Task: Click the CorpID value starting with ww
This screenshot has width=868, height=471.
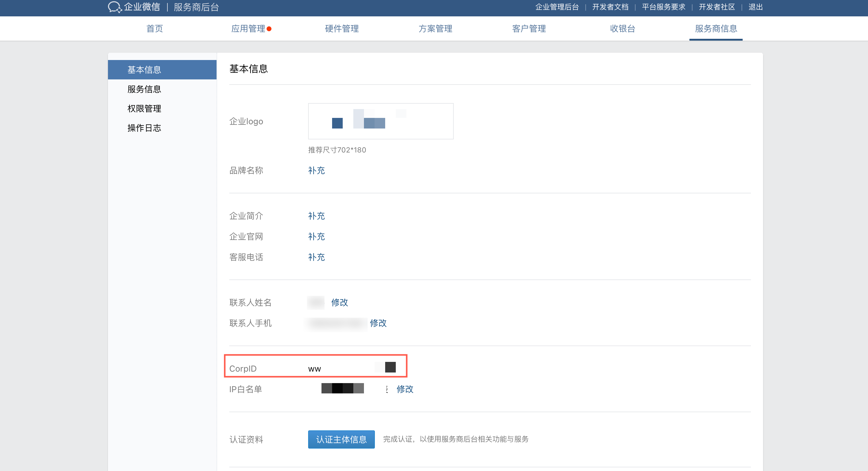Action: [352, 368]
